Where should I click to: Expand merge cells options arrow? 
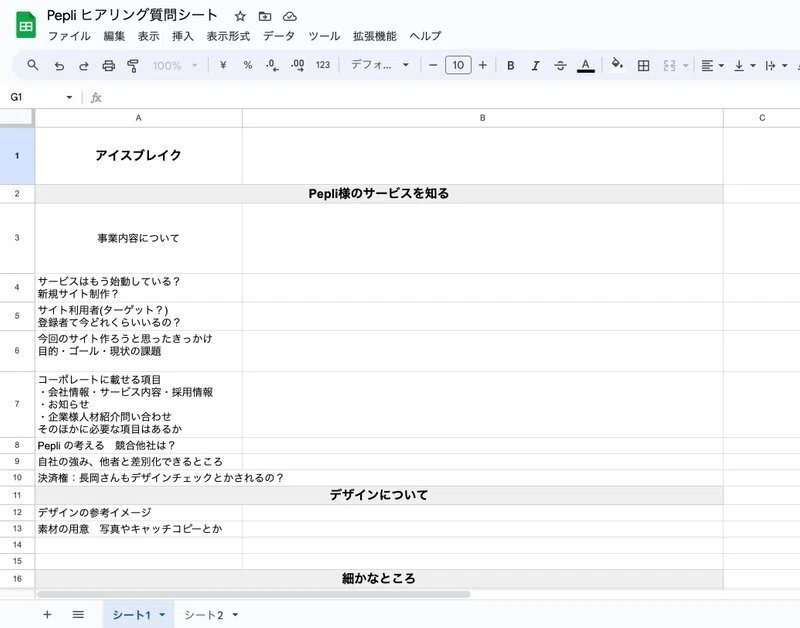(x=685, y=65)
